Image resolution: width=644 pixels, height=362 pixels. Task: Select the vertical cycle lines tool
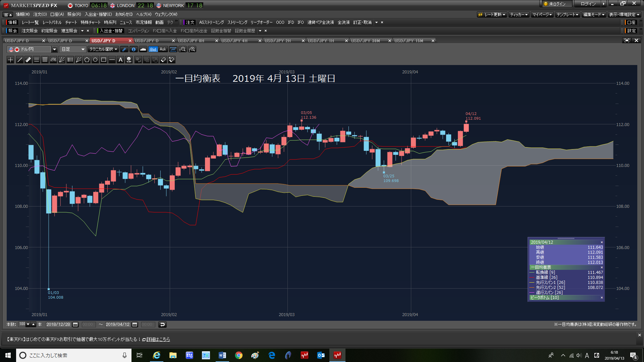70,60
